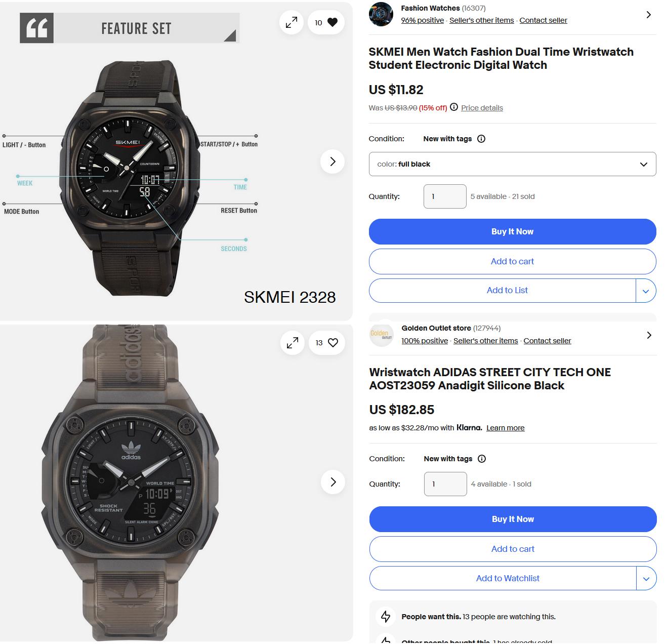Click Buy It Now for SKMEI watch
Screen dimensions: 665x644
click(512, 231)
